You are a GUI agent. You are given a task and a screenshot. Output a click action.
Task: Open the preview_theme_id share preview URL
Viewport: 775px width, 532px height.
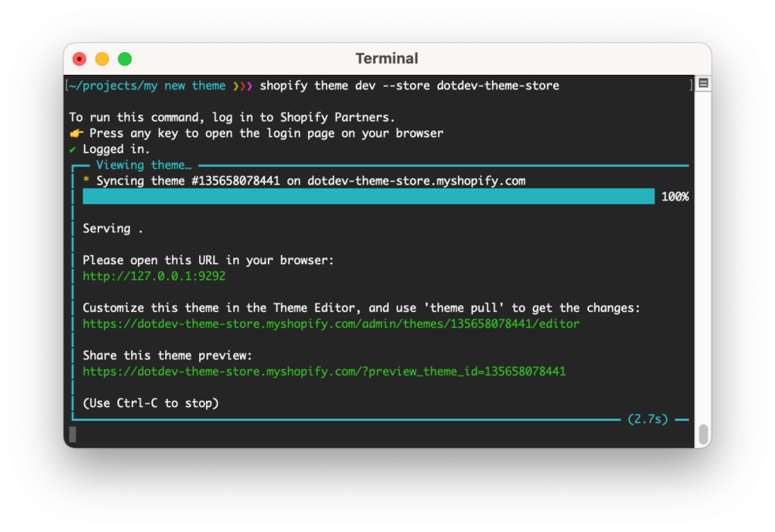point(324,372)
